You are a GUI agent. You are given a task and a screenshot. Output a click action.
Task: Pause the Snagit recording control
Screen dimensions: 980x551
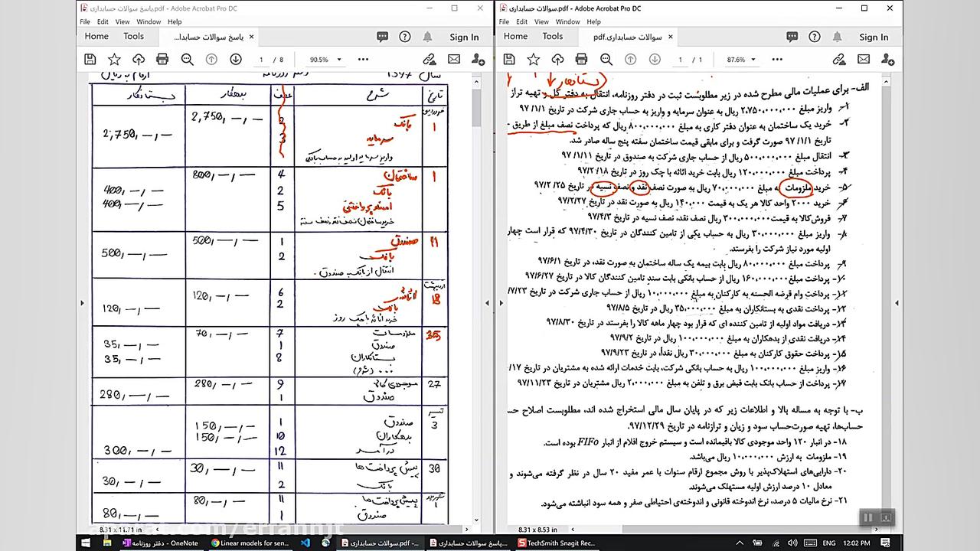point(867,517)
